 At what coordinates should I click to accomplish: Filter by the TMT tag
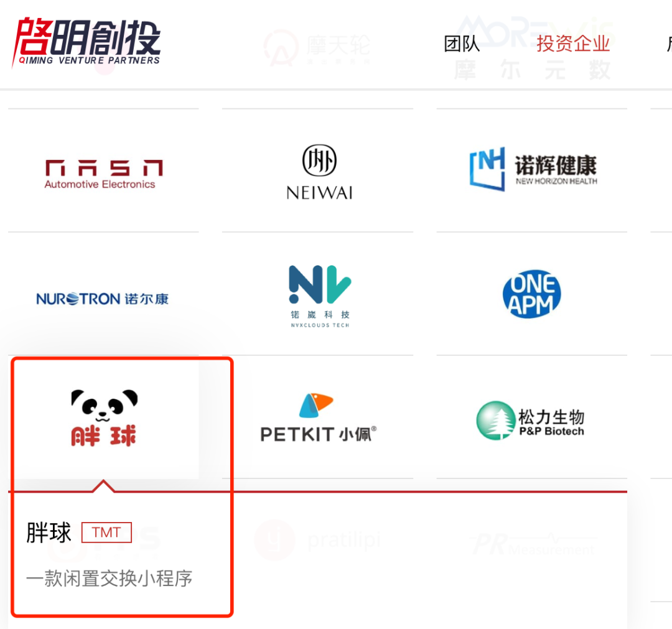(106, 533)
